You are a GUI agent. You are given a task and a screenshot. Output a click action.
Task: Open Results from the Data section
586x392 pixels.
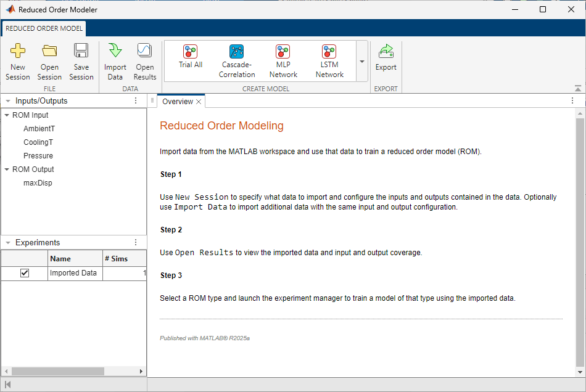pyautogui.click(x=145, y=51)
